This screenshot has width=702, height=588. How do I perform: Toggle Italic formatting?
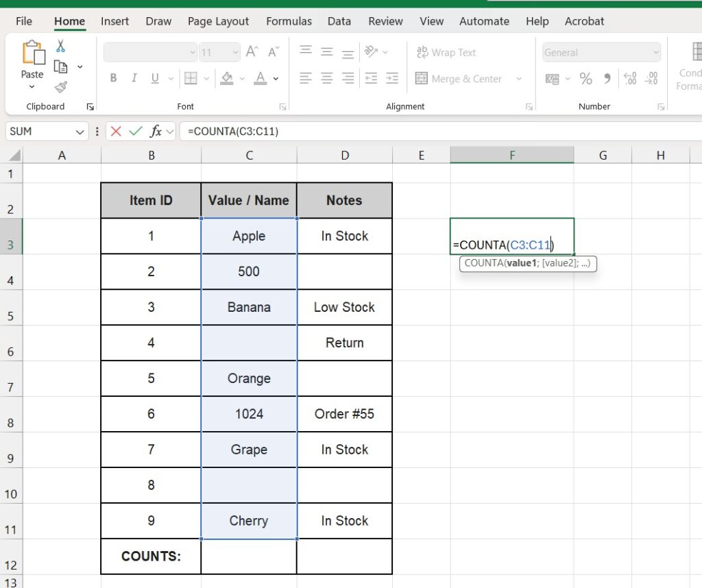point(134,79)
